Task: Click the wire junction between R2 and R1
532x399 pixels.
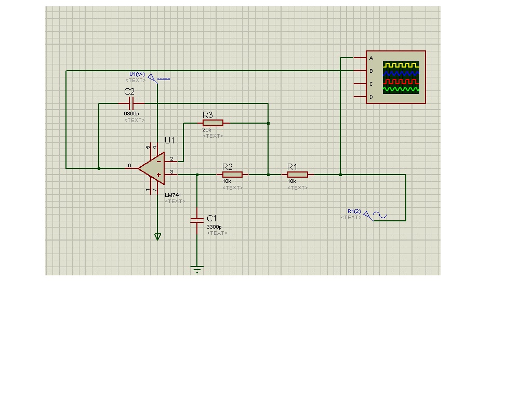Action: [268, 175]
